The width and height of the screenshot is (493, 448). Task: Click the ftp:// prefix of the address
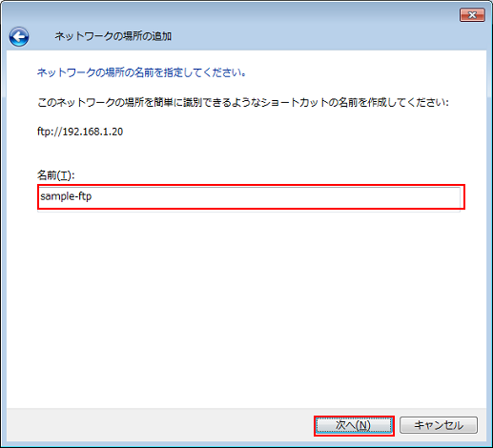point(50,132)
